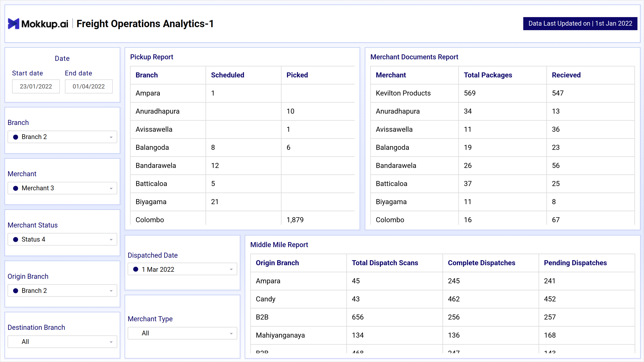Select Avissawella in Pickup Report
Viewport: 644px width, 362px height.
(243, 129)
